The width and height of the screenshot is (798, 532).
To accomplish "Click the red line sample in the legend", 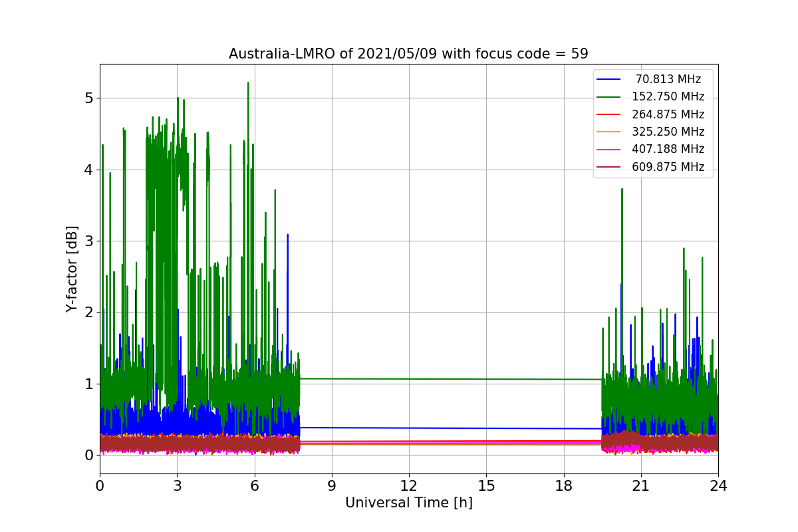I will tap(609, 114).
